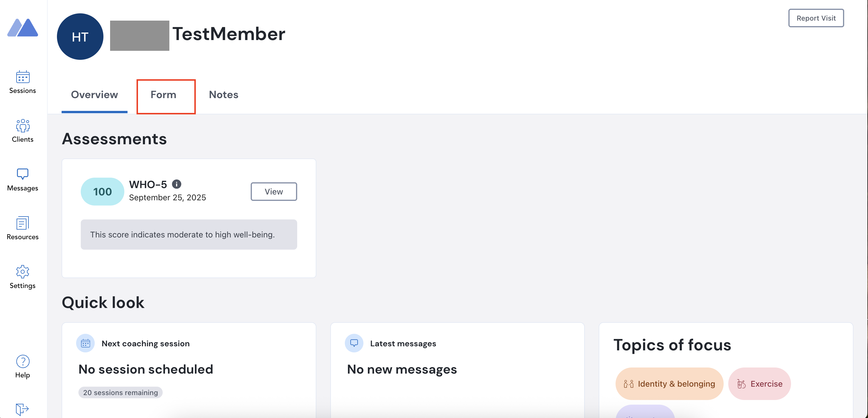Click the next coaching session calendar icon
Screen dimensions: 868x418
(86, 343)
